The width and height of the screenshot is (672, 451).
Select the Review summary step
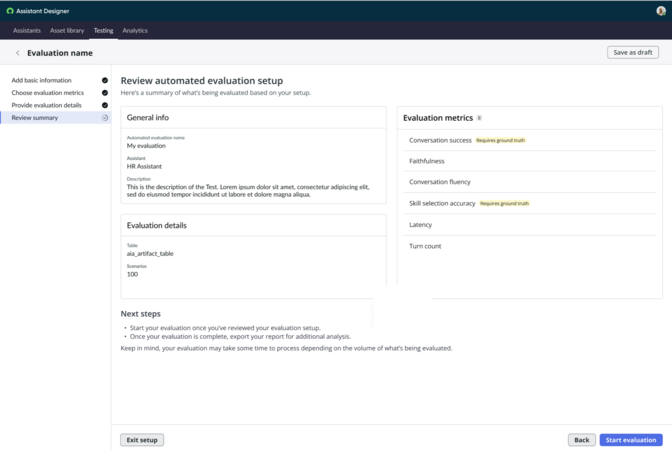coord(56,117)
